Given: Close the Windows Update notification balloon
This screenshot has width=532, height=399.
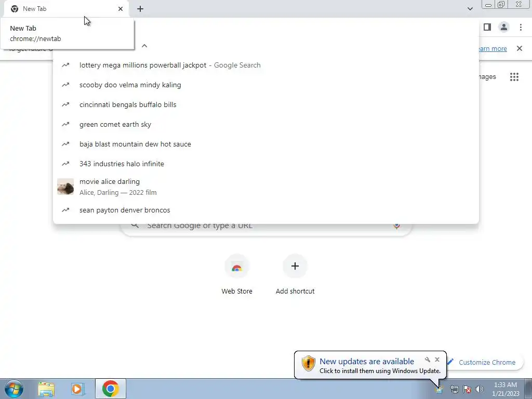Looking at the screenshot, I should coord(437,360).
